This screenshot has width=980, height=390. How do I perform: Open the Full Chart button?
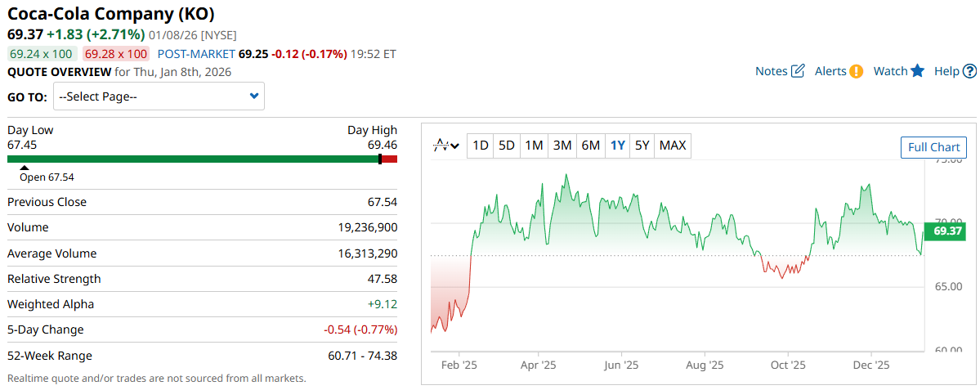[933, 147]
